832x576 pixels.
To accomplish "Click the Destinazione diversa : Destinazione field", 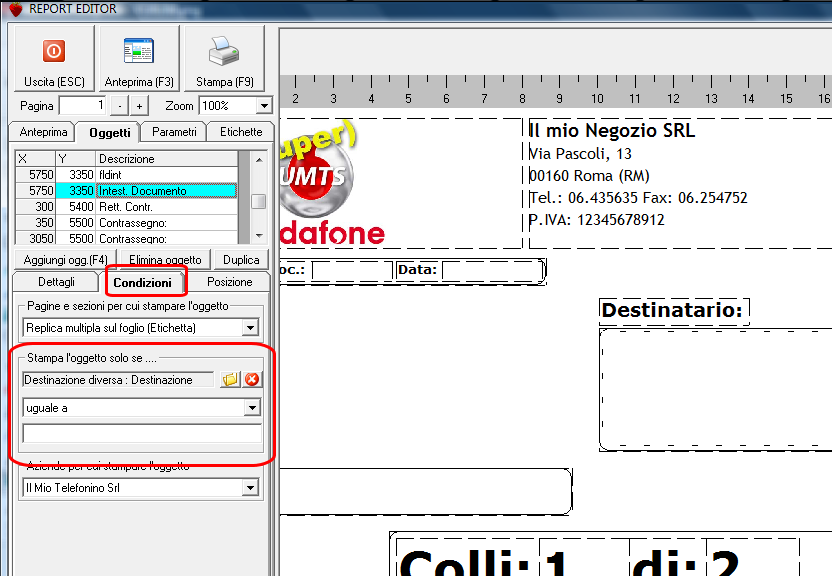I will [118, 380].
